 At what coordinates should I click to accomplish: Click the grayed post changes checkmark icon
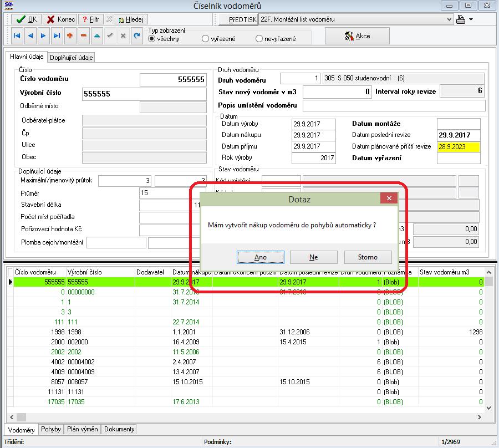click(110, 36)
